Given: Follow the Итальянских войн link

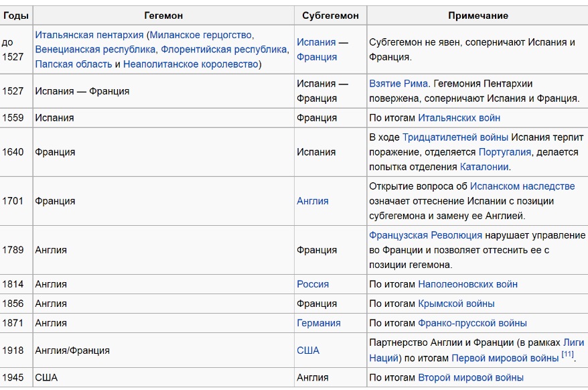Looking at the screenshot, I should pos(459,118).
